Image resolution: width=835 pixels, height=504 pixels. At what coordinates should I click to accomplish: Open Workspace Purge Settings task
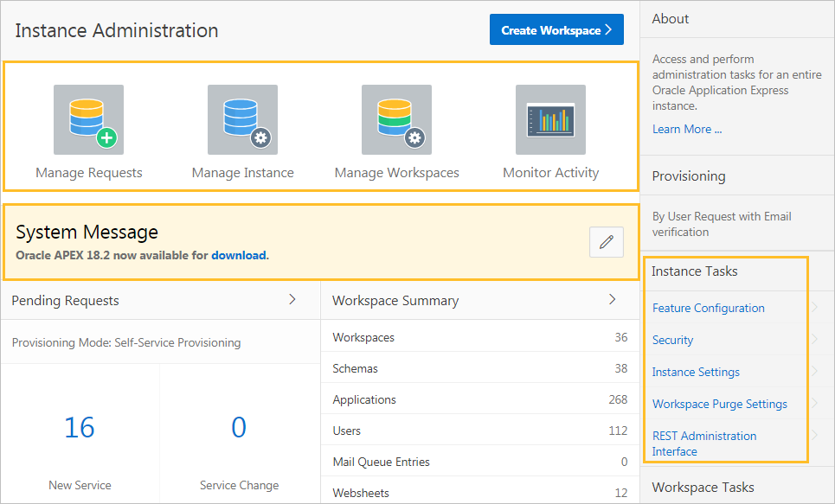(719, 404)
